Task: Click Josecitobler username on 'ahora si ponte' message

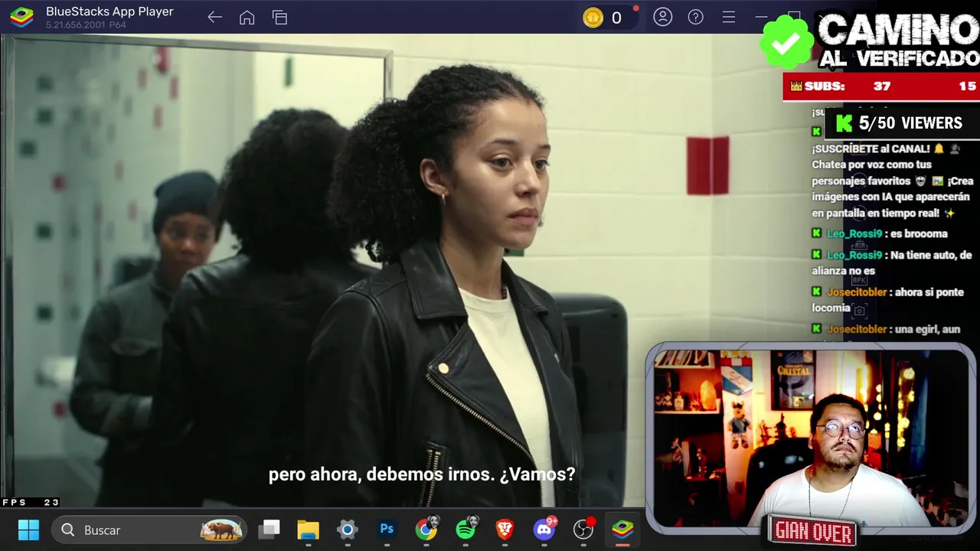Action: [x=857, y=292]
